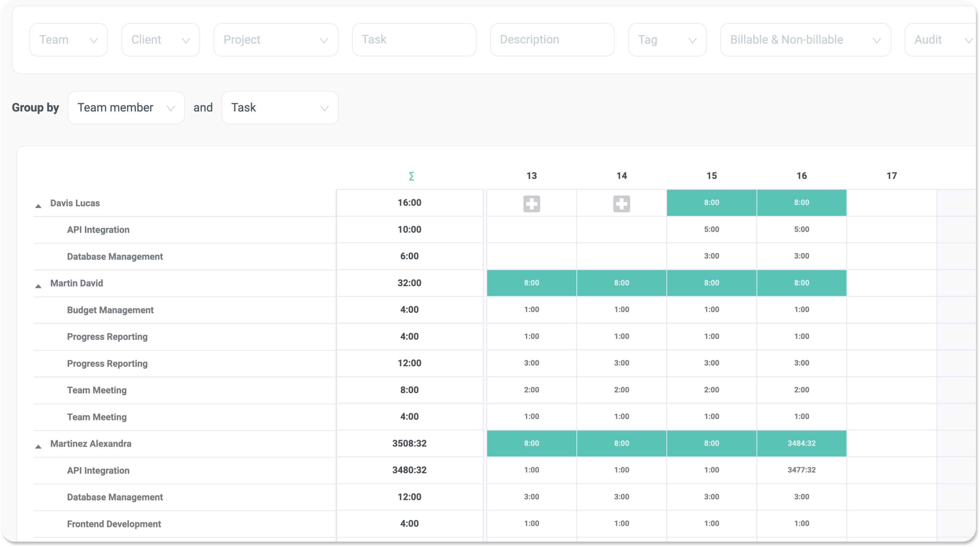Click the green sigma total icon
The width and height of the screenshot is (980, 547).
(x=411, y=176)
